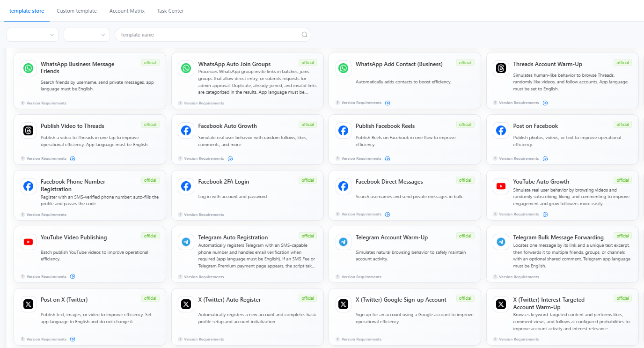Screen dimensions: 644x348
Task: Click 'Automatically adds contacts to boost efficiency.' text
Action: (403, 82)
